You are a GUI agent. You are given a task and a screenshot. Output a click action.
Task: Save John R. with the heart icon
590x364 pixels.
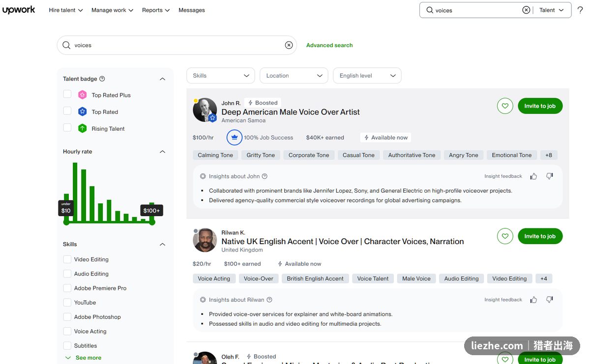505,106
